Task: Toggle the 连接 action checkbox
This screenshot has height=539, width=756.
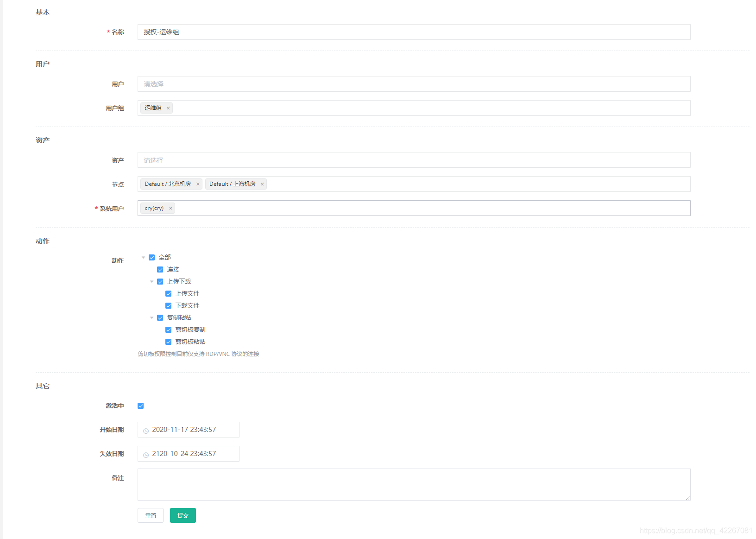Action: tap(160, 269)
